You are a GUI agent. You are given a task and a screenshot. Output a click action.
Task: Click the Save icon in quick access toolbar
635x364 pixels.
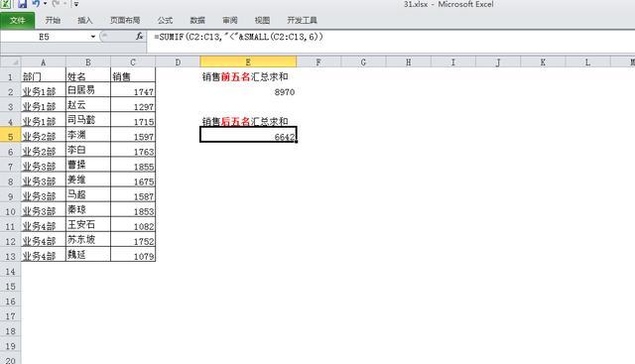tap(22, 4)
